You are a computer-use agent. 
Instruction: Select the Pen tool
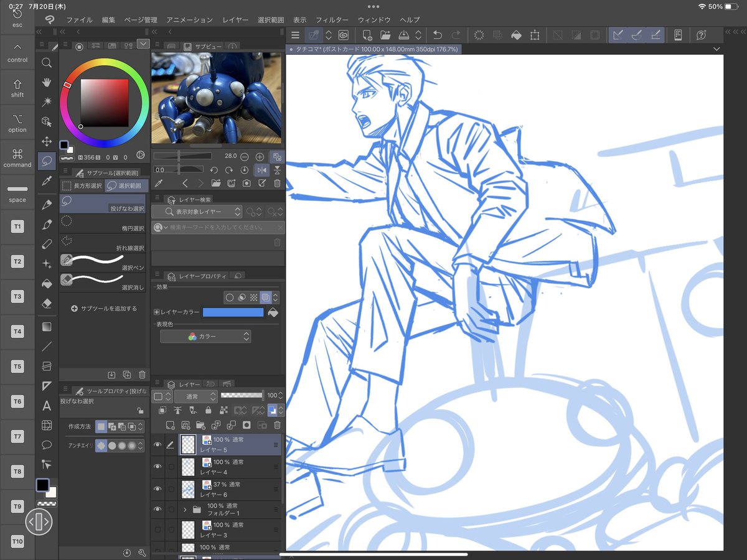click(47, 204)
